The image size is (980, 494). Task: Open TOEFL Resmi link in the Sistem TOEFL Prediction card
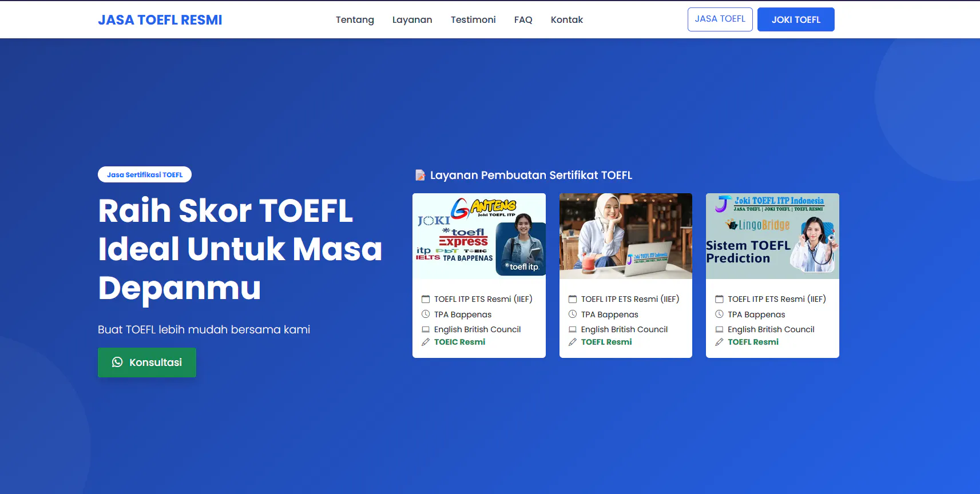(753, 342)
